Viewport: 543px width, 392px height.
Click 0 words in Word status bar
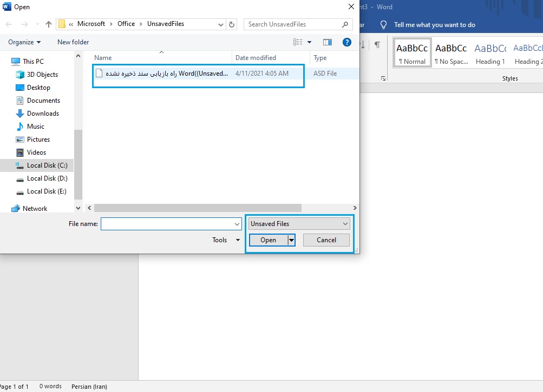click(50, 387)
